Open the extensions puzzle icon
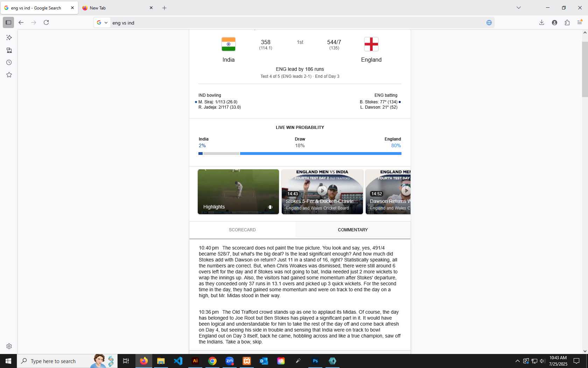The image size is (588, 368). (x=567, y=22)
